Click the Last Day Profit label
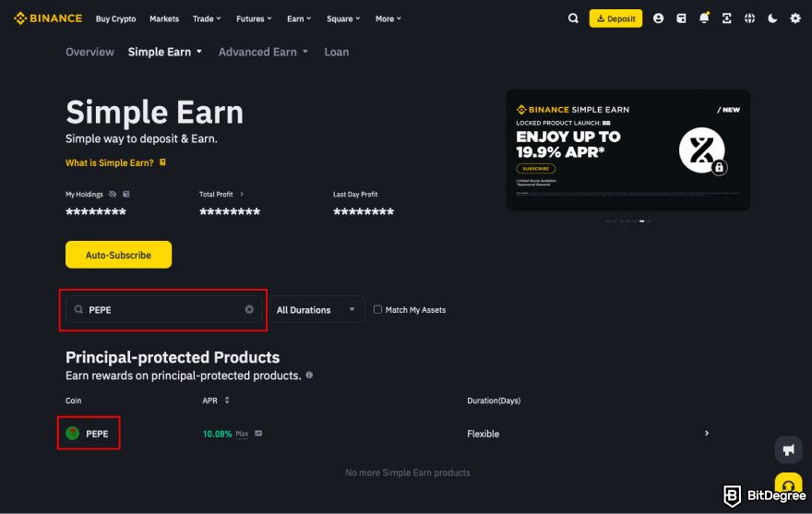The width and height of the screenshot is (812, 514). (x=355, y=195)
